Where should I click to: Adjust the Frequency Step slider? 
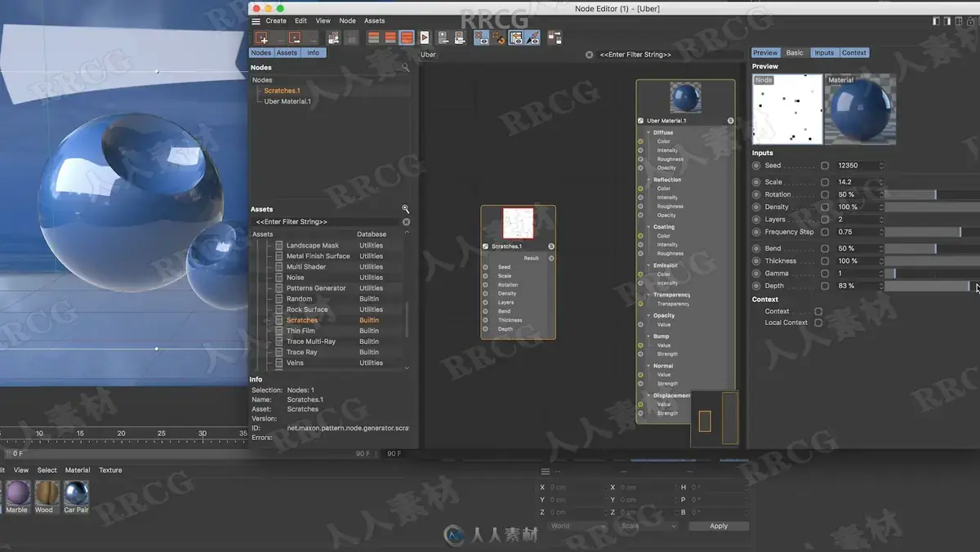point(933,232)
